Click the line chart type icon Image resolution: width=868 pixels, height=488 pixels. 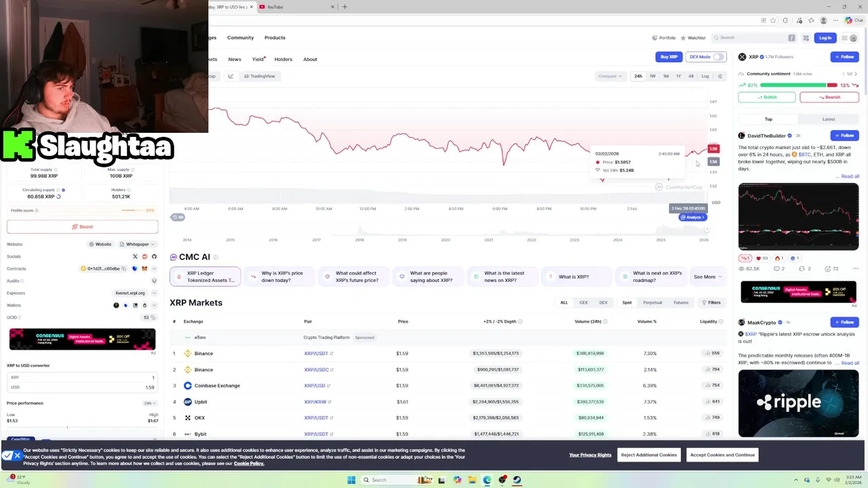tap(231, 76)
